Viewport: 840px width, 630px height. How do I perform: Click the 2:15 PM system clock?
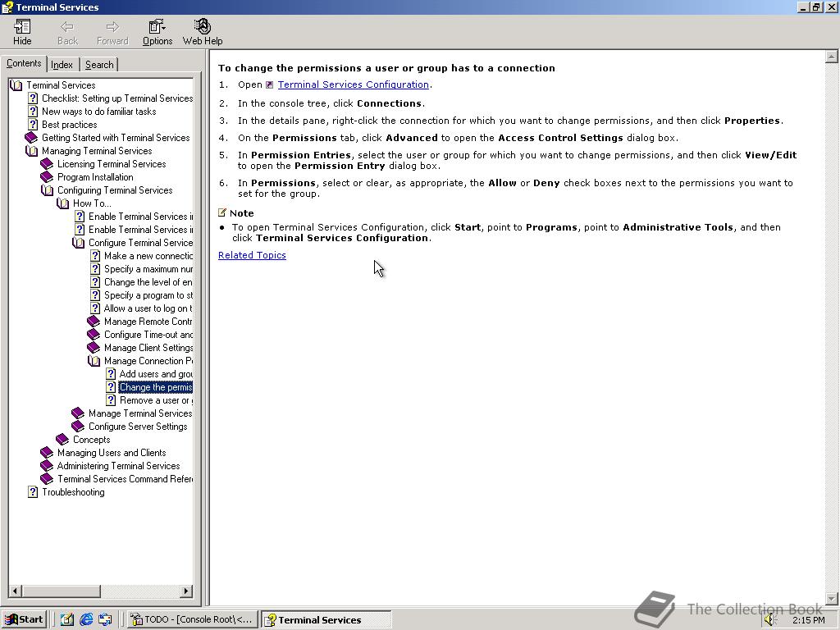click(808, 620)
